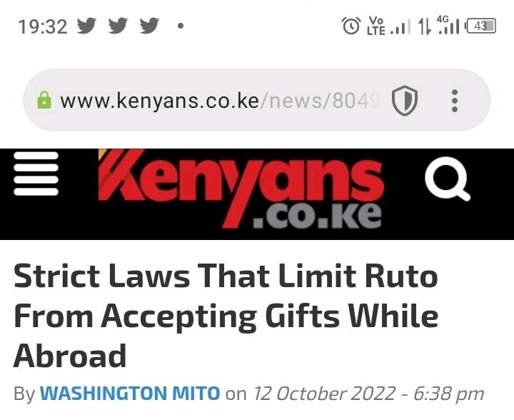Tap the notification overflow dot
The width and height of the screenshot is (514, 420).
pos(181,26)
